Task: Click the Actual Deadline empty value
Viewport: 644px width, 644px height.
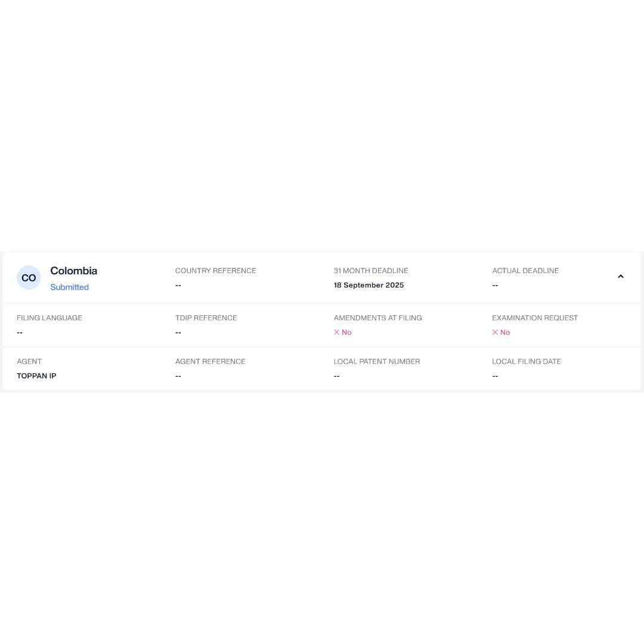Action: click(x=495, y=285)
